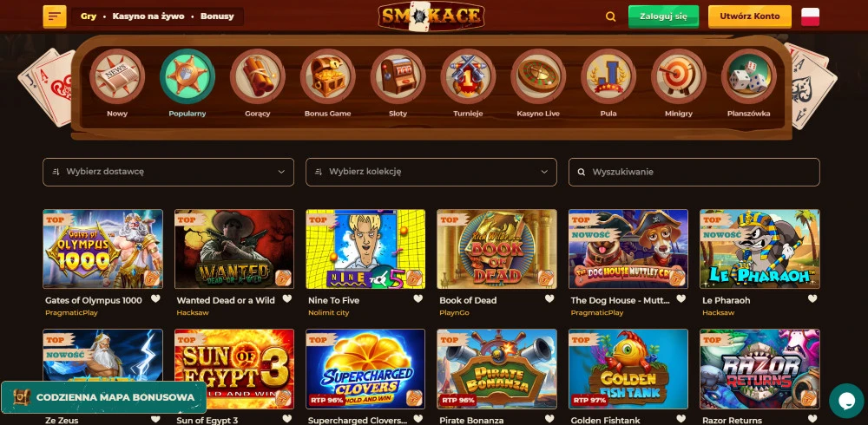Select the Kasyno Live roulette icon
This screenshot has height=425, width=868.
pyautogui.click(x=538, y=76)
